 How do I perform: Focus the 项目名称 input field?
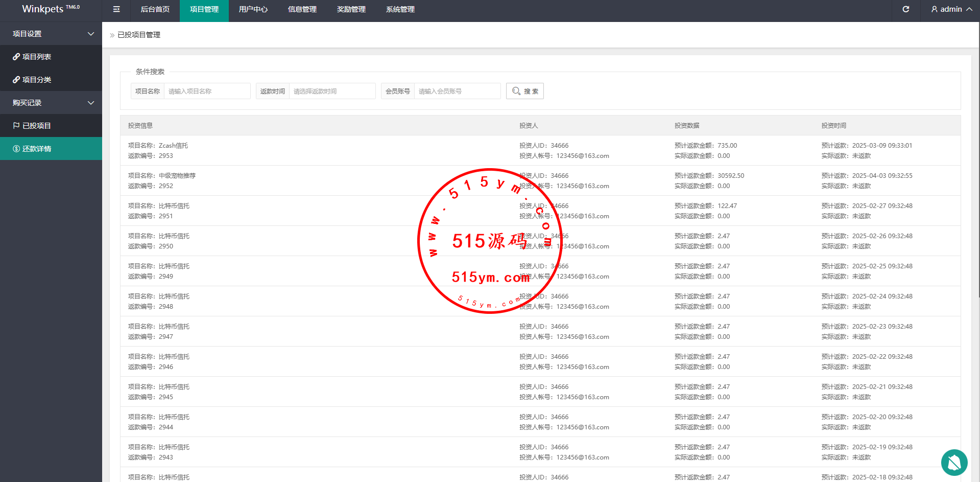click(x=207, y=91)
